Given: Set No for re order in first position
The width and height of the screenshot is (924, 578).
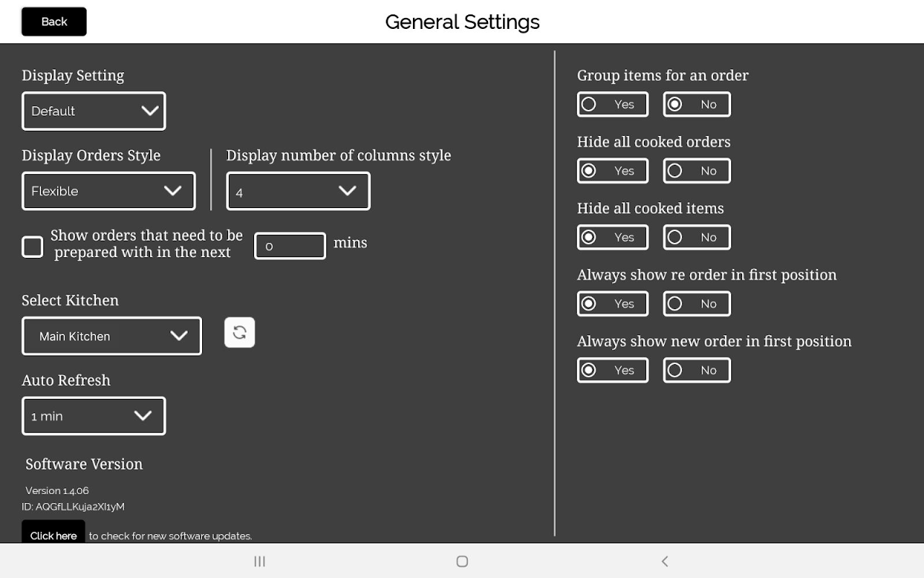Looking at the screenshot, I should (697, 303).
